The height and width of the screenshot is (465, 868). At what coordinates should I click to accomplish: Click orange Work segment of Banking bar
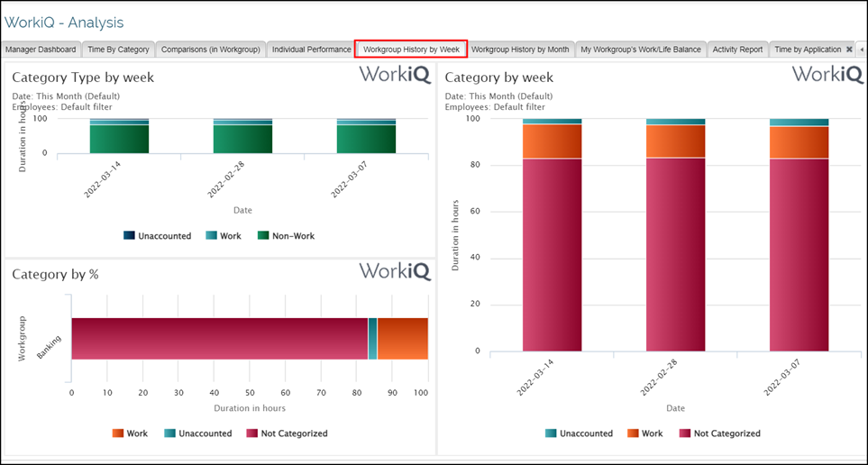click(x=402, y=339)
